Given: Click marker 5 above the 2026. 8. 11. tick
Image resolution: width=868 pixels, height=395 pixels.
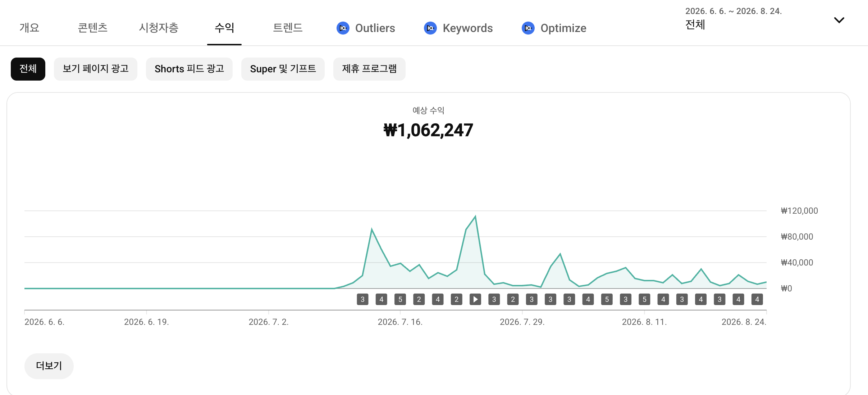Looking at the screenshot, I should click(x=644, y=299).
